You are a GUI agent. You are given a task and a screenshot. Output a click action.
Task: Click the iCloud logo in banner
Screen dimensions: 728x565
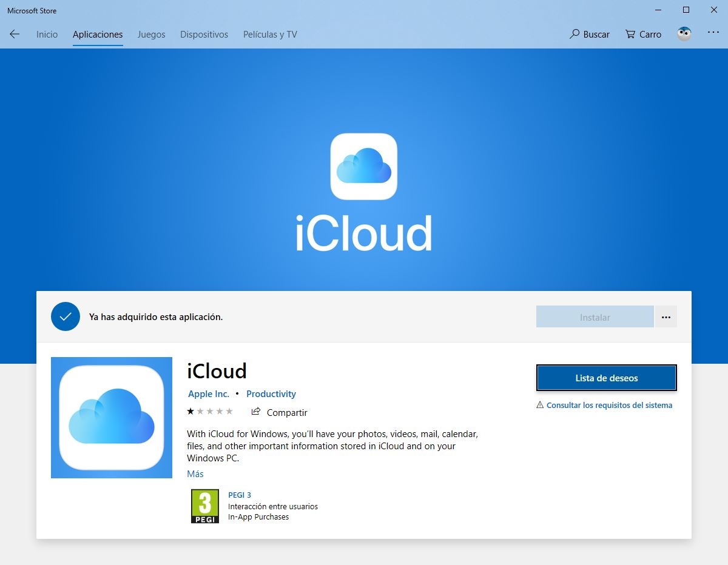coord(364,166)
